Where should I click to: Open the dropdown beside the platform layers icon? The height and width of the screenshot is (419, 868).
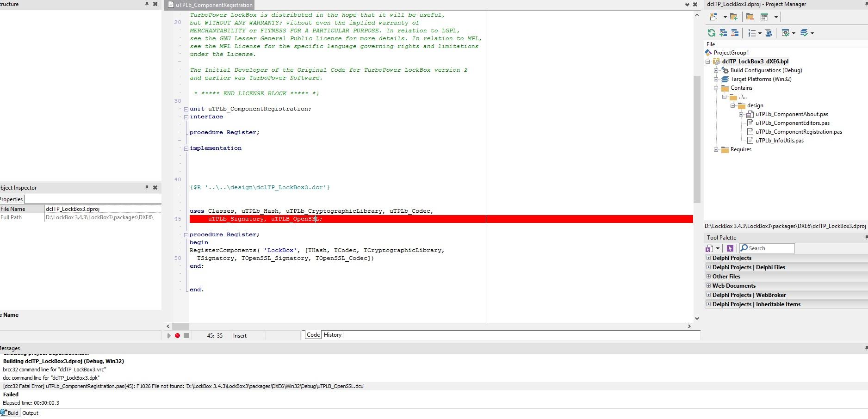pos(812,33)
